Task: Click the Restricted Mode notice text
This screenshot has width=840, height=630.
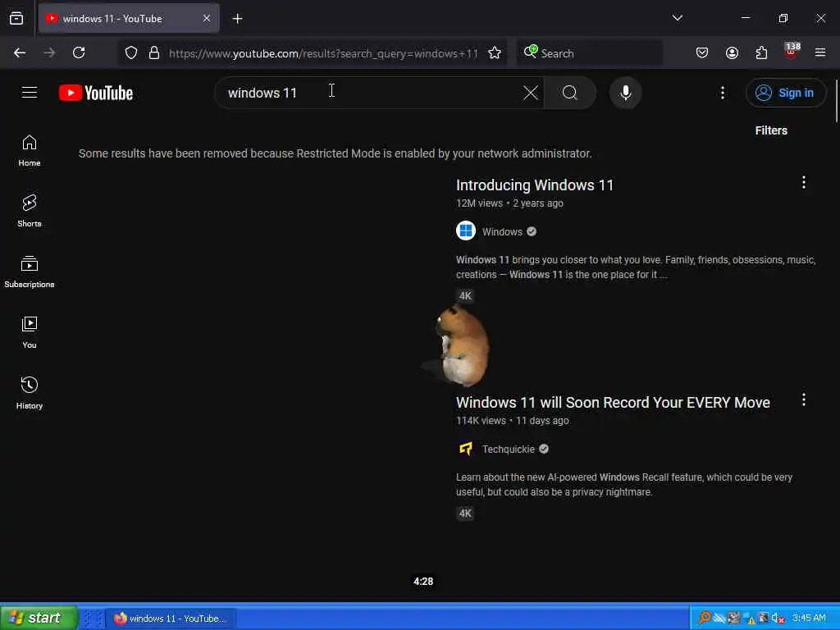Action: [335, 153]
